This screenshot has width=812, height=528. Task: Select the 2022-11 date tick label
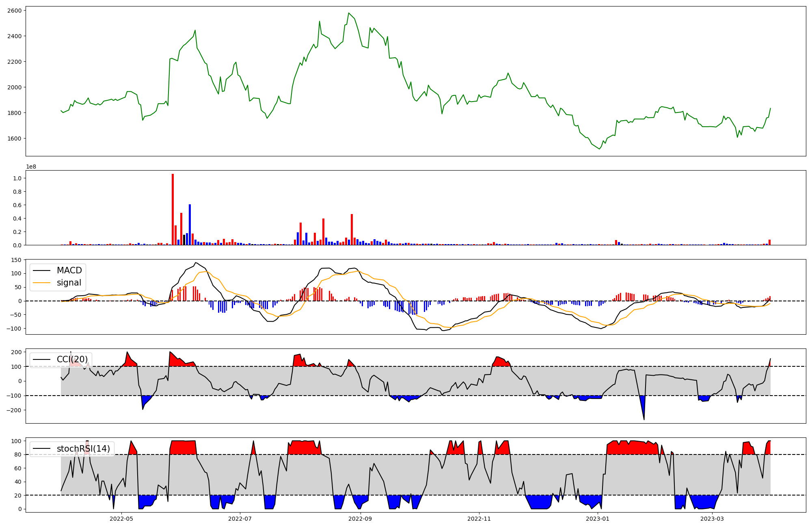point(479,519)
